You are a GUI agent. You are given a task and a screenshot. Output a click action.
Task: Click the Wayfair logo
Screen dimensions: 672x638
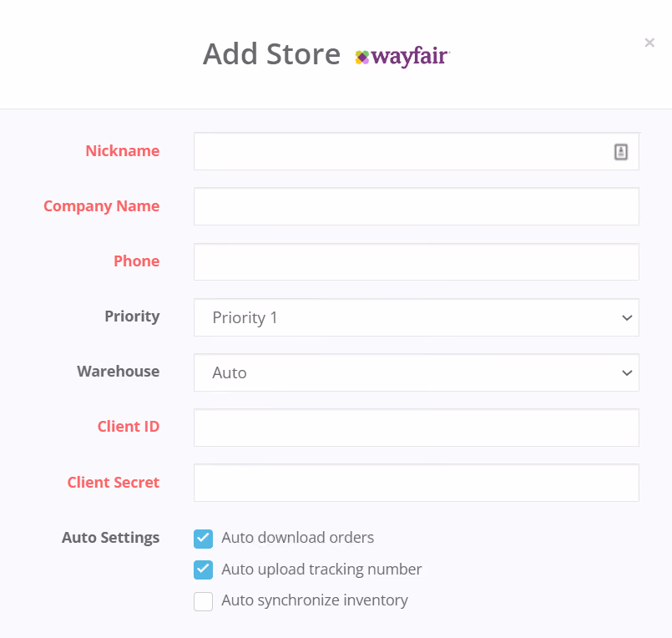[x=402, y=56]
